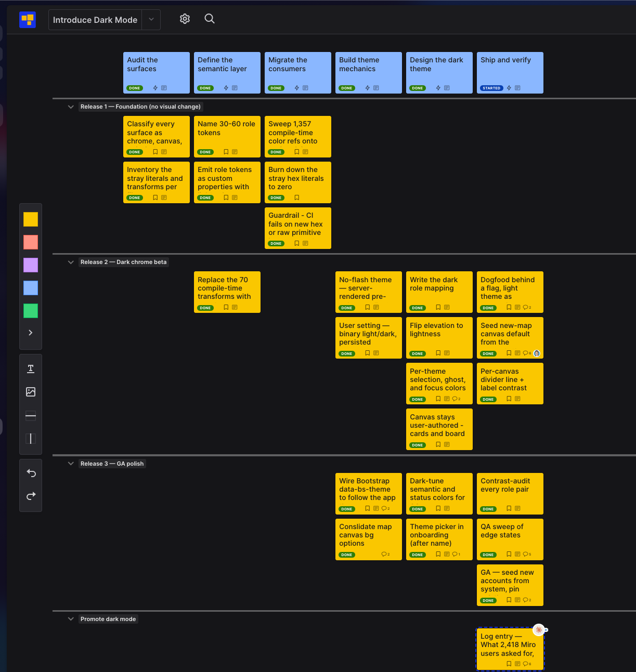Add a horizontal divider line
Viewport: 636px width, 672px height.
click(31, 415)
